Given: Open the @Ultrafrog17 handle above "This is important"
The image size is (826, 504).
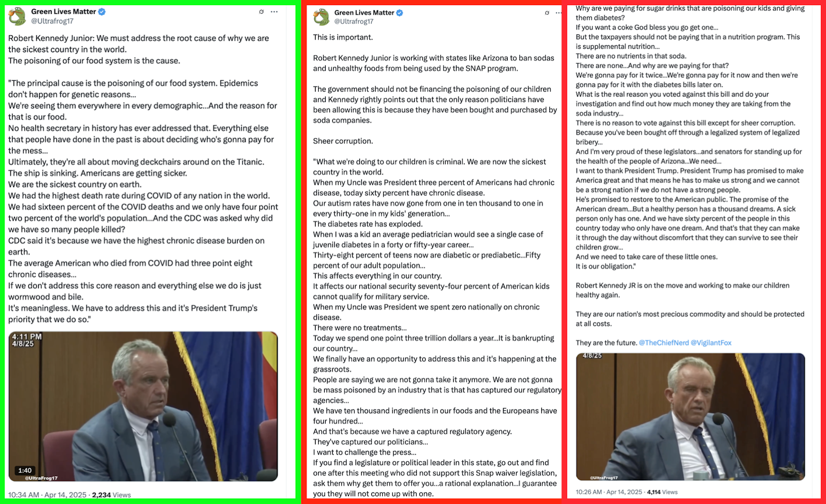Looking at the screenshot, I should click(x=354, y=22).
